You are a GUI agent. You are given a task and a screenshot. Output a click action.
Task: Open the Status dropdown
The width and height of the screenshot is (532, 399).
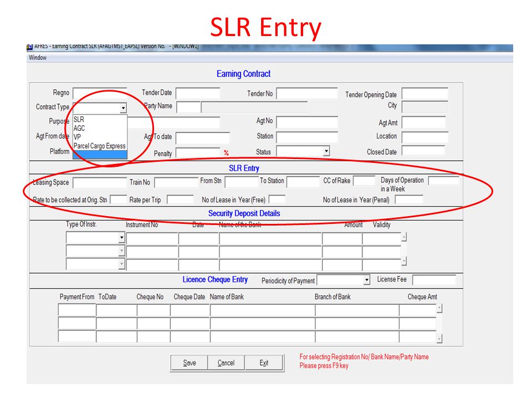(326, 151)
